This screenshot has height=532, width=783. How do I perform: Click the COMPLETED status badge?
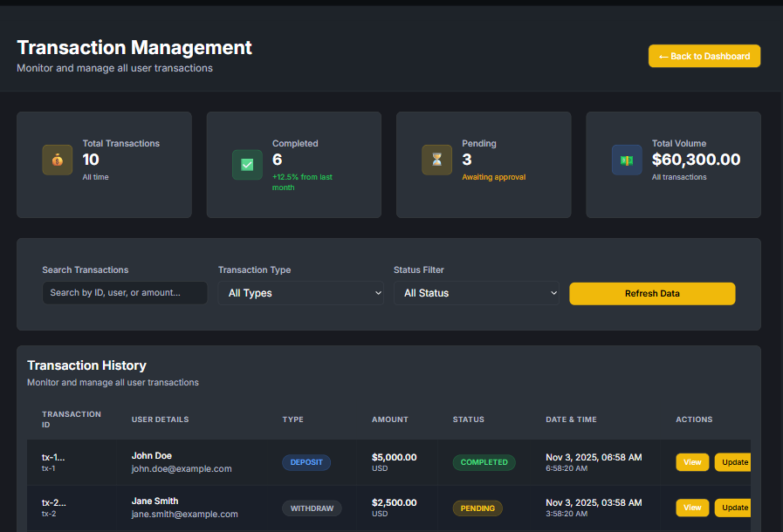point(484,462)
